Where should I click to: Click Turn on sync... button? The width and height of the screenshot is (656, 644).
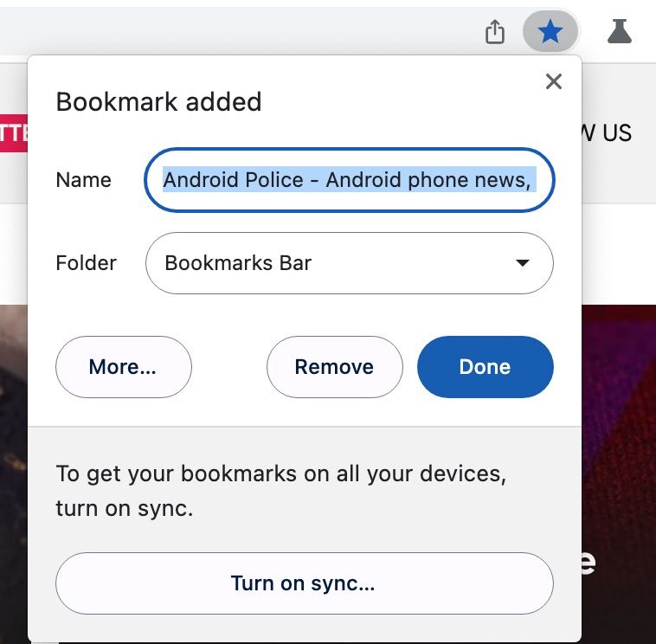(304, 583)
